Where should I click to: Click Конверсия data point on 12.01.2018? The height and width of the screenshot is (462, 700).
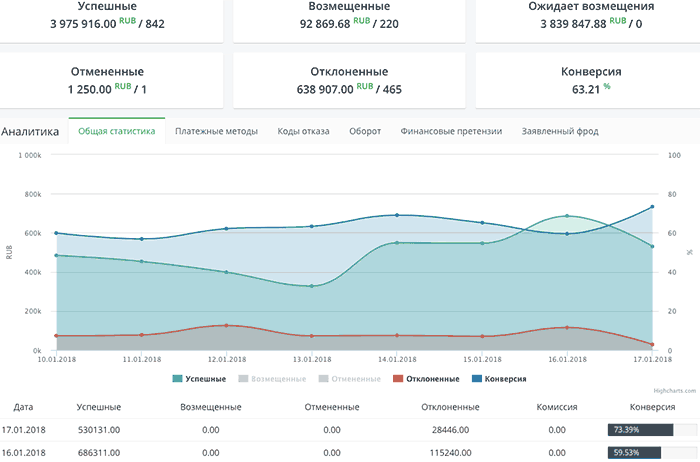tap(226, 229)
